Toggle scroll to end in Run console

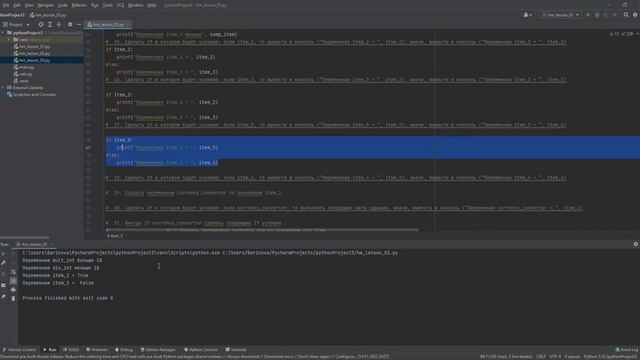[x=13, y=280]
